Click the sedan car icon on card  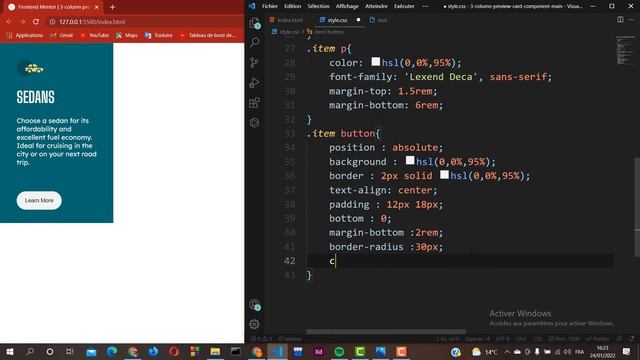tap(34, 68)
